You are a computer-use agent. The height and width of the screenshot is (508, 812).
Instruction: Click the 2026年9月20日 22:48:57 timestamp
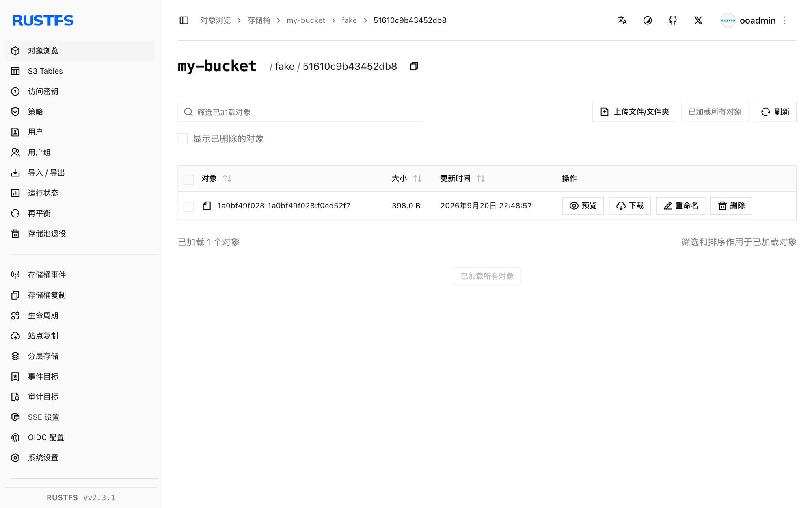tap(486, 206)
